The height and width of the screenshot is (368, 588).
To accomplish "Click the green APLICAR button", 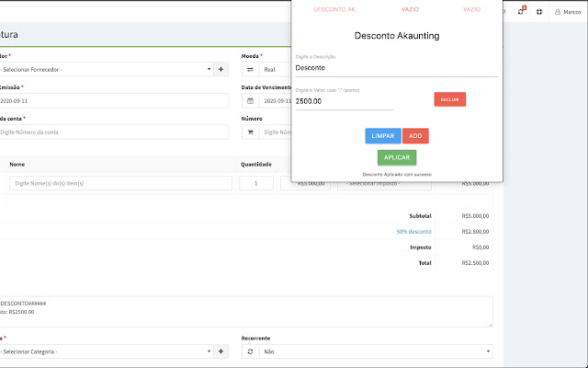I will point(397,157).
